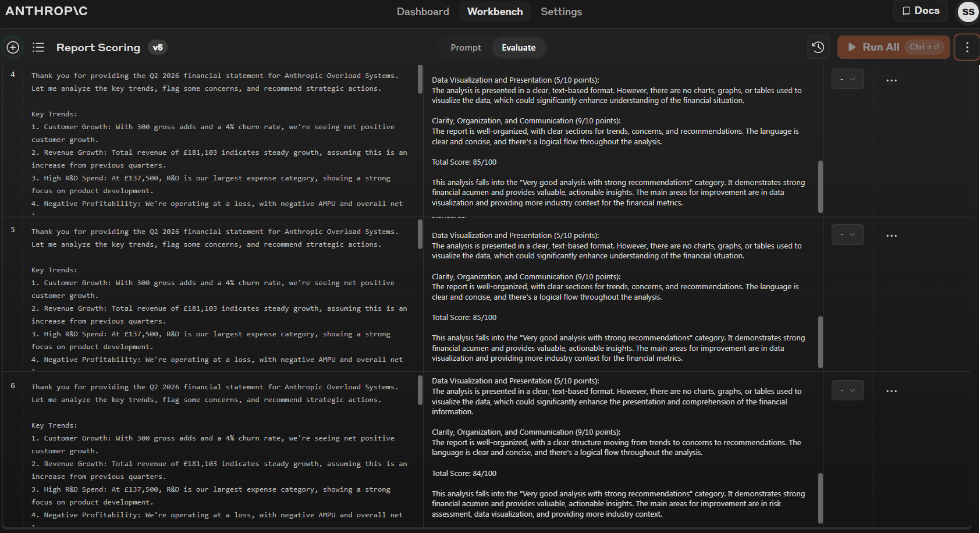Open the Docs link
Viewport: 980px width, 533px height.
921,11
